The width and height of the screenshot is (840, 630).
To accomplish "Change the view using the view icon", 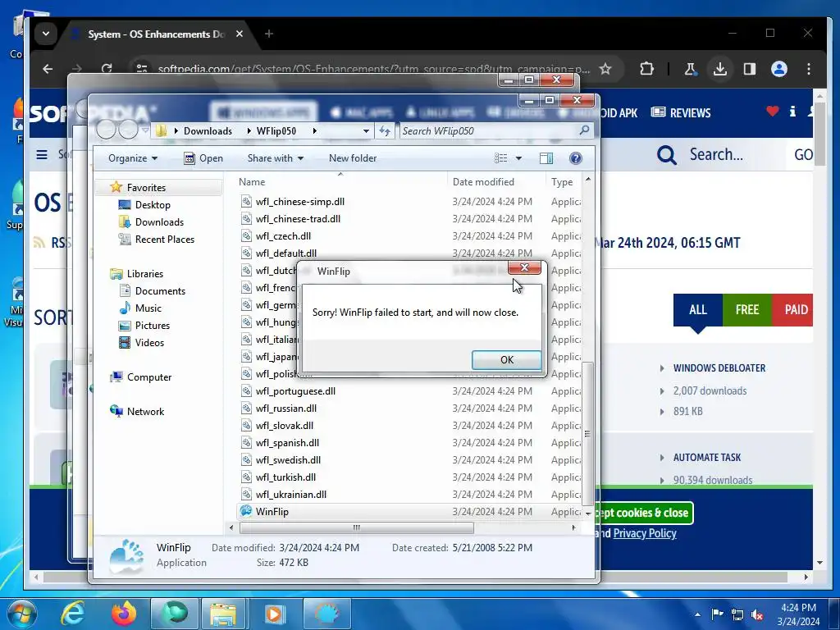I will (x=501, y=158).
